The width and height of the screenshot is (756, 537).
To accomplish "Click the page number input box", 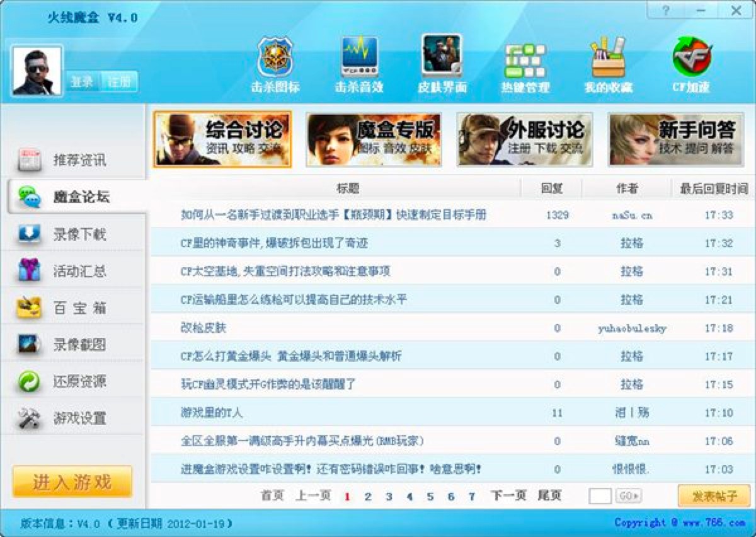I will pos(600,496).
